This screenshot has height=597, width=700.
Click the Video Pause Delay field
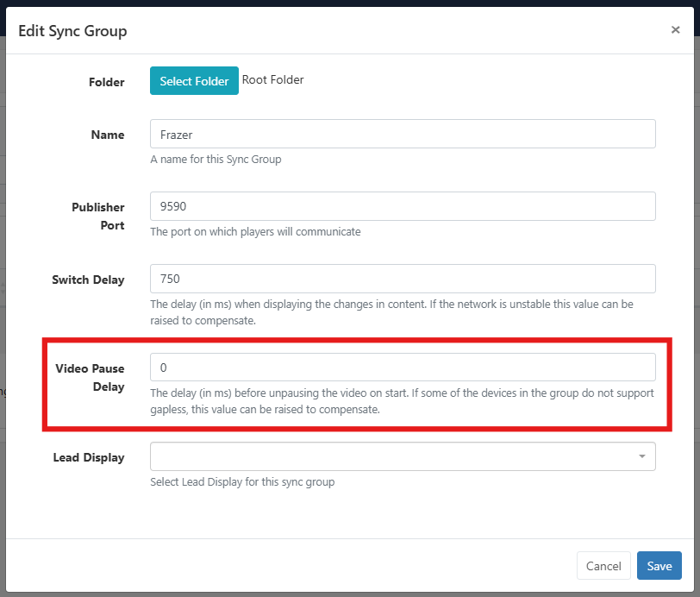(403, 368)
